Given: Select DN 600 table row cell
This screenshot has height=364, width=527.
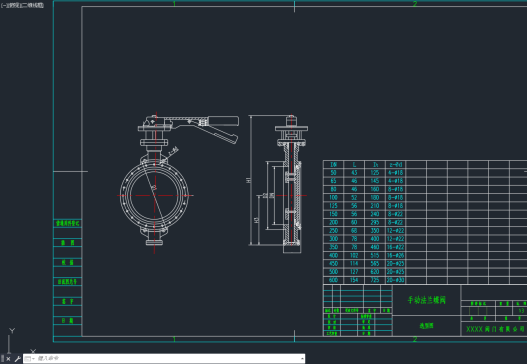Looking at the screenshot, I should pyautogui.click(x=333, y=280).
